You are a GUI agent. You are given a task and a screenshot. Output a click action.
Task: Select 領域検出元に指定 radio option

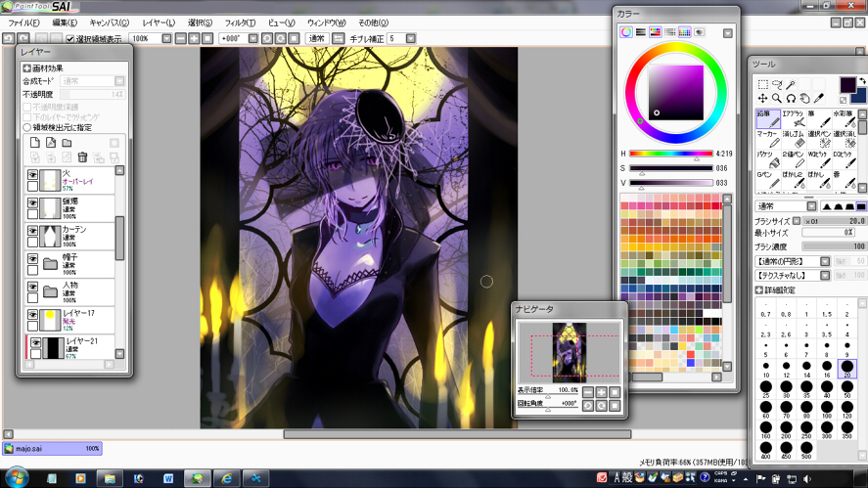pyautogui.click(x=26, y=127)
